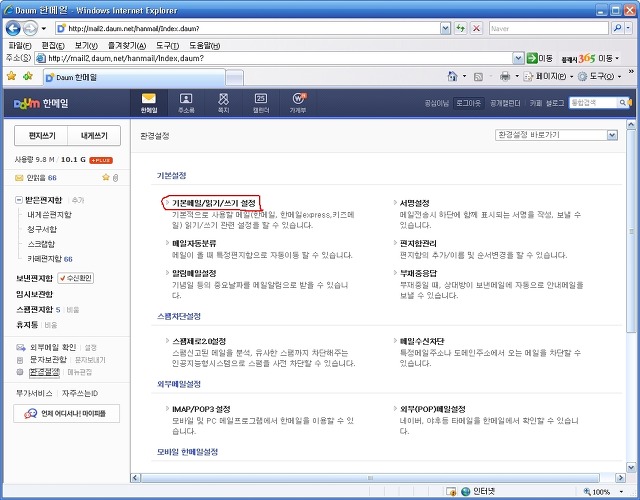640x500 pixels.
Task: Open the 메일자동분류 link
Action: click(x=194, y=243)
